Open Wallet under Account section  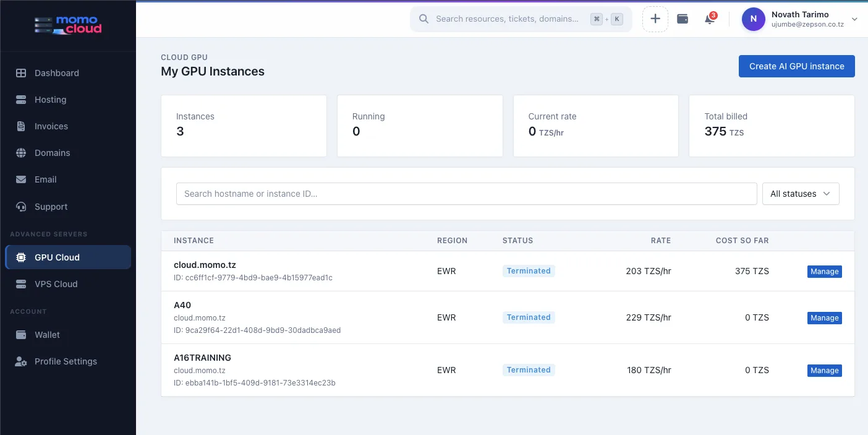tap(68, 335)
